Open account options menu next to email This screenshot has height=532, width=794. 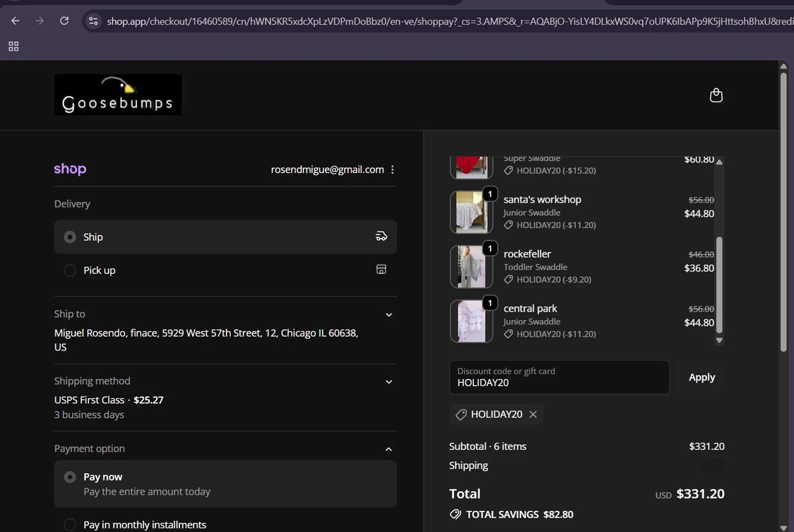[x=392, y=169]
